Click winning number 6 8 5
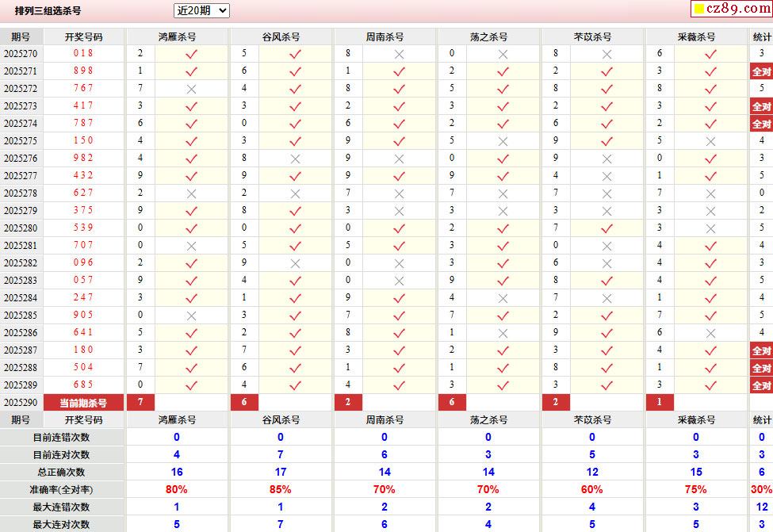This screenshot has width=773, height=532. (83, 385)
